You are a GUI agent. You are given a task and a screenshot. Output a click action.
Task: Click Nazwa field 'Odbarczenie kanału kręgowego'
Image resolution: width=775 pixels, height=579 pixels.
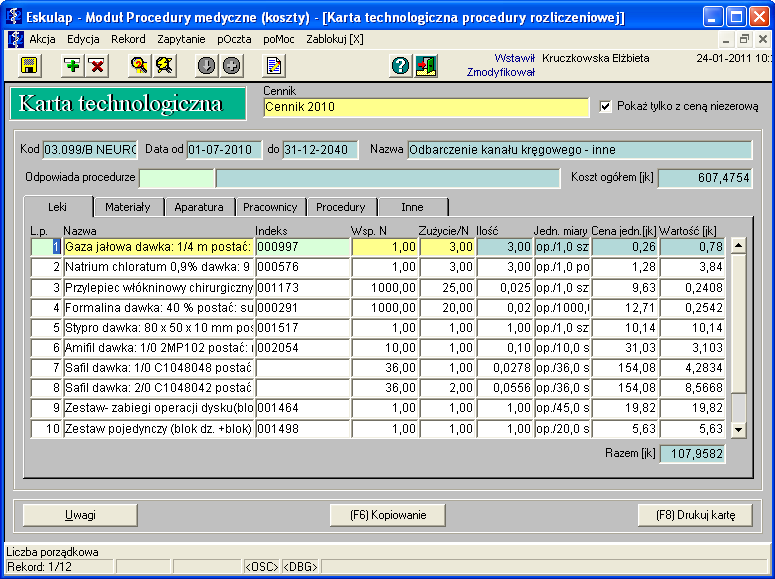[x=580, y=150]
